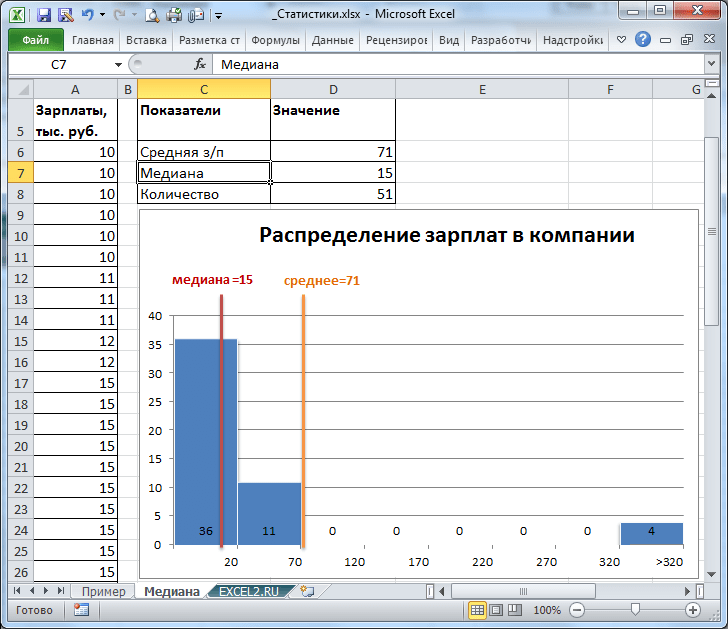Toggle ribbon minimize heart-shaped arrow icon
Screen dimensions: 728x629
tap(621, 40)
